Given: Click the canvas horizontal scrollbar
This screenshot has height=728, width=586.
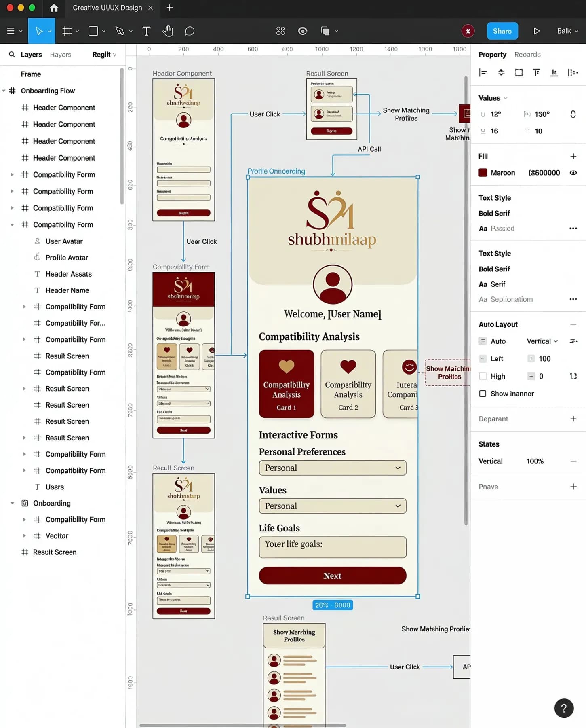Looking at the screenshot, I should 242,725.
